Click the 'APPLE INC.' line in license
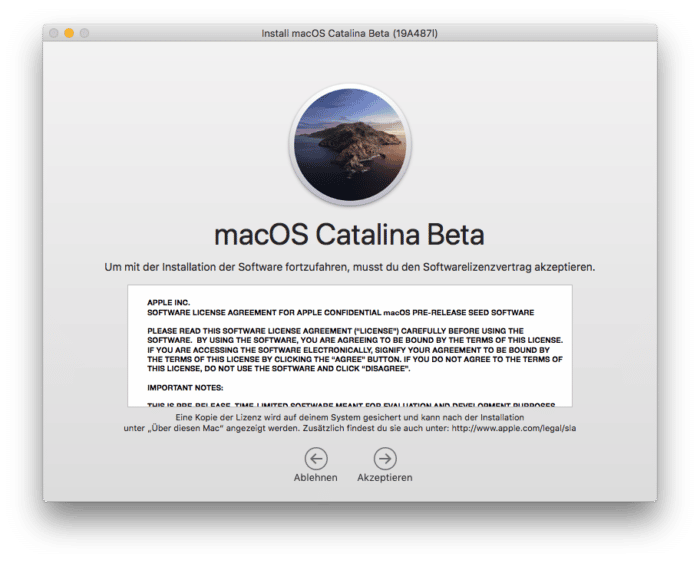This screenshot has height=563, width=700. 168,303
